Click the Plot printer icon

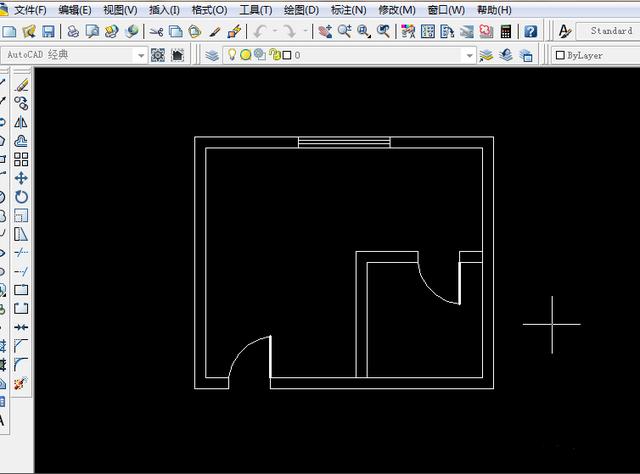click(x=73, y=31)
